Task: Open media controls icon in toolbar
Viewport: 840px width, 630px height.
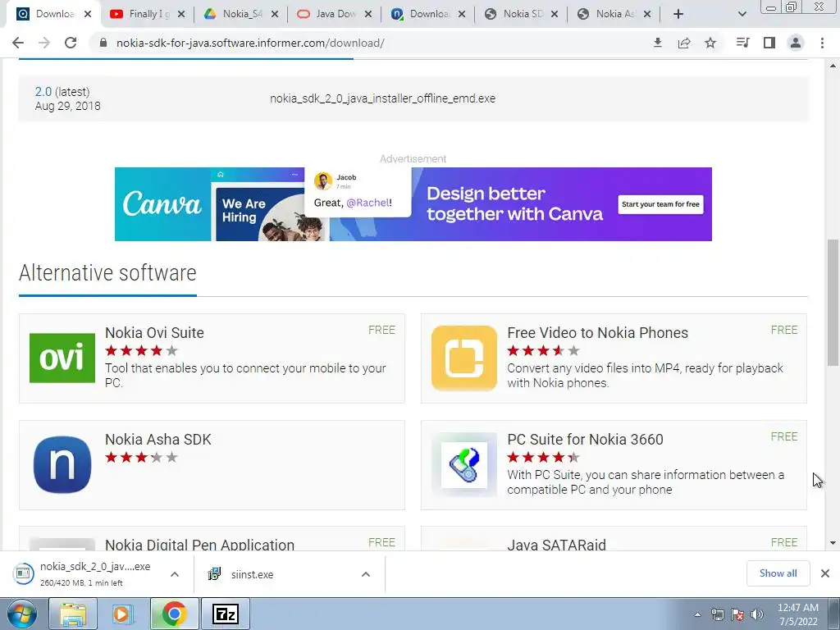Action: (x=742, y=43)
